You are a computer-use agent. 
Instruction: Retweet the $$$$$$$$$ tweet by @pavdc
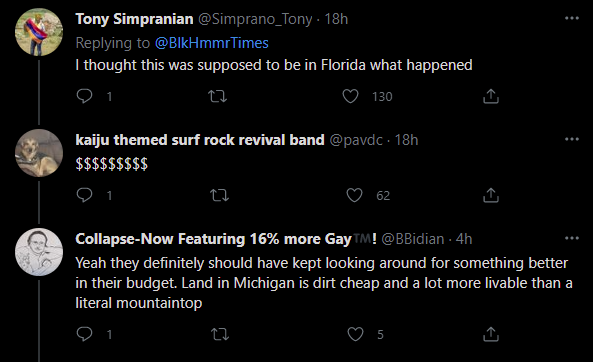tap(219, 195)
